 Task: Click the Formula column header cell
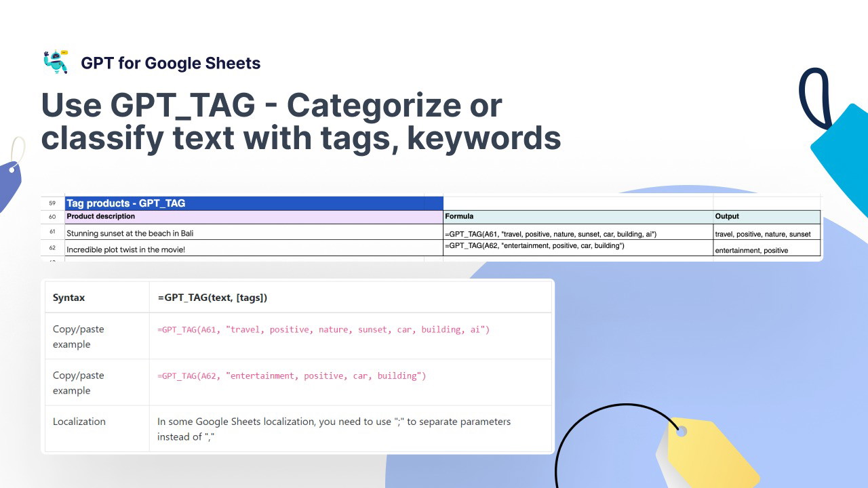coord(577,217)
